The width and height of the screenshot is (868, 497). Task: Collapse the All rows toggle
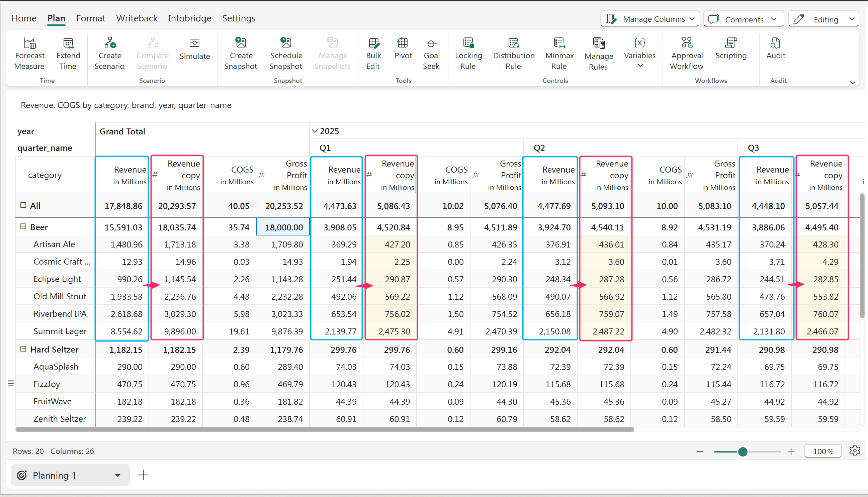pos(23,205)
